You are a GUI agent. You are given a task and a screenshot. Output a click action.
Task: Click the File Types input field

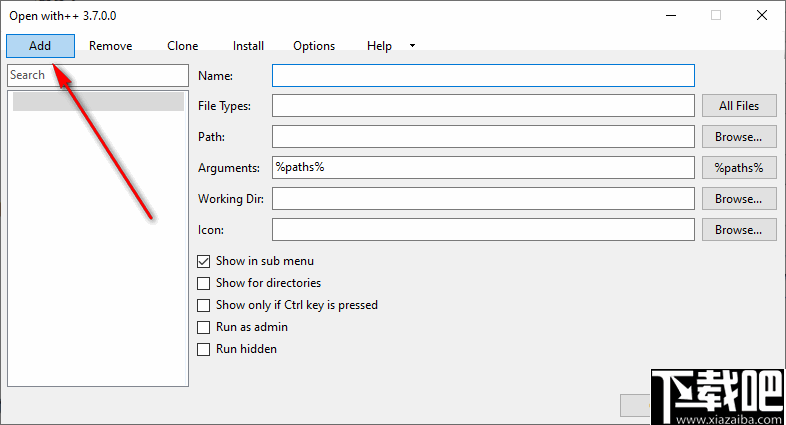483,106
